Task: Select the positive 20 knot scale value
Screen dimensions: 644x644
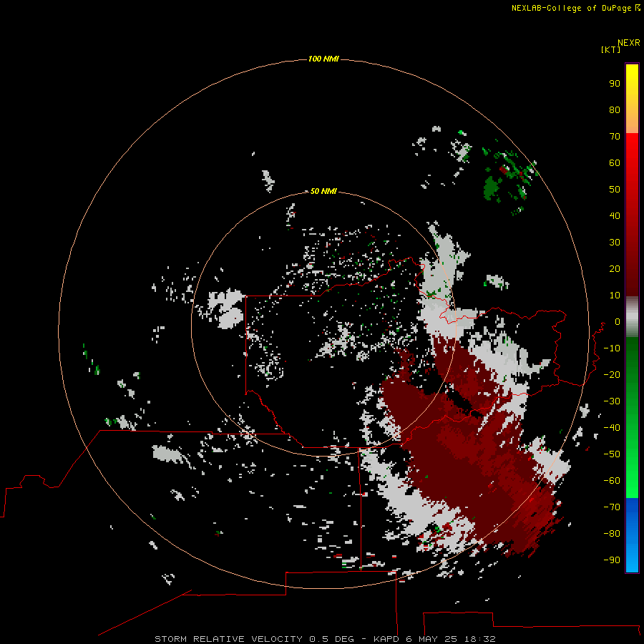Action: click(x=615, y=268)
